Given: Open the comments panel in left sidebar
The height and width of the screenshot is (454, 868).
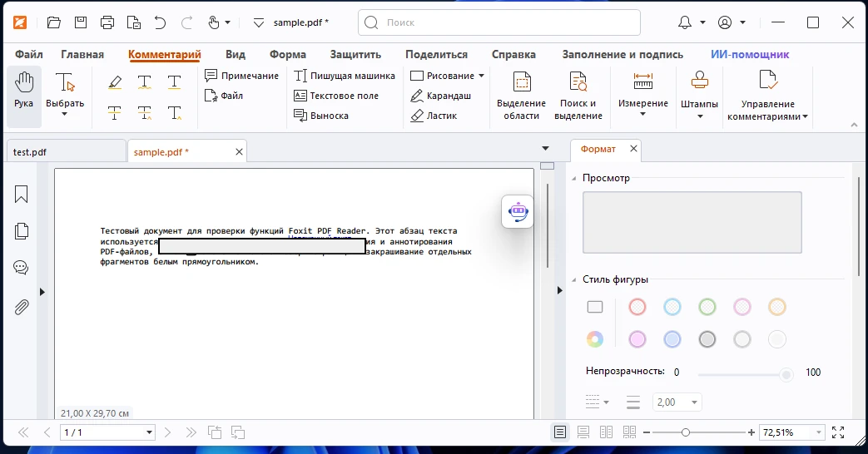Looking at the screenshot, I should pos(21,269).
